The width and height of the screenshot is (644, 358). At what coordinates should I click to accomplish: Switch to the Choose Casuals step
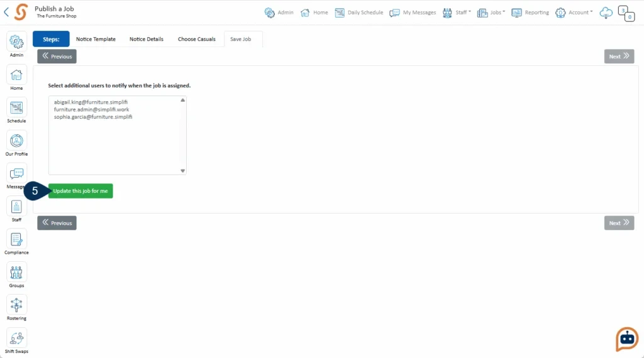click(197, 39)
